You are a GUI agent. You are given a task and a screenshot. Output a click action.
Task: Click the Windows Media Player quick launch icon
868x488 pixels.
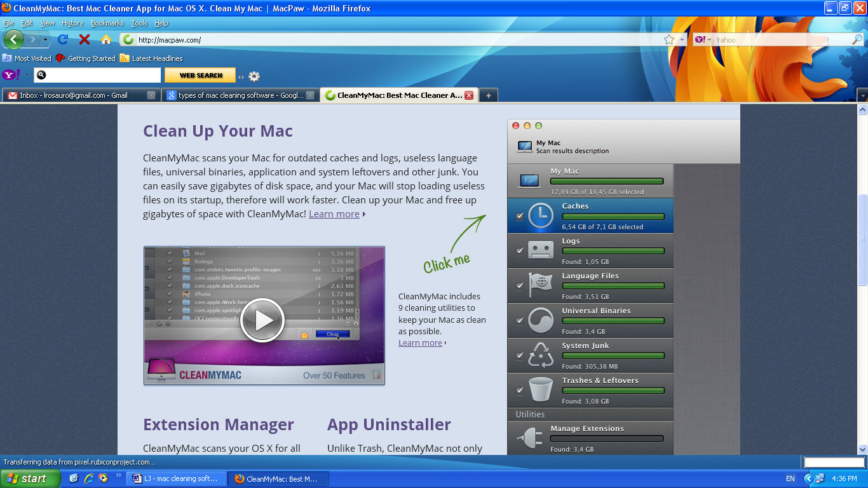click(x=103, y=478)
